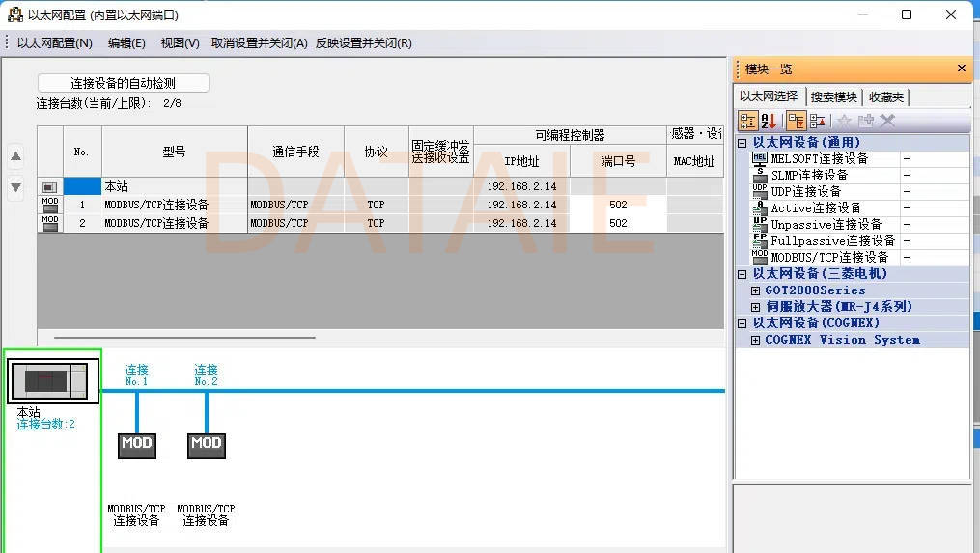Click the app icon in title bar
This screenshot has width=980, height=553.
coord(15,14)
